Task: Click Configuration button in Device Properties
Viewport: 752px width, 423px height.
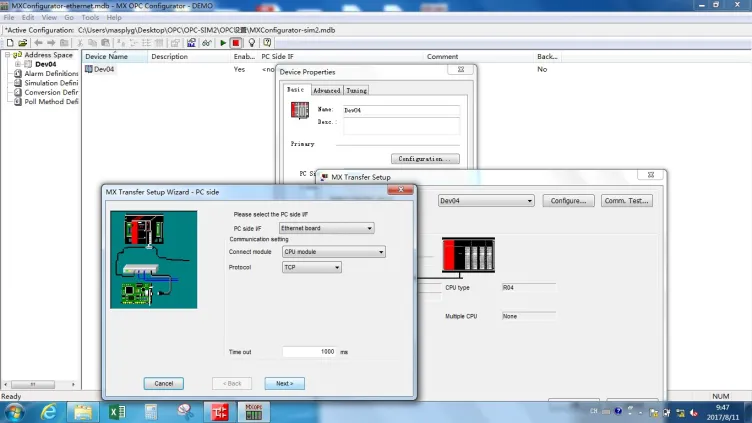Action: [x=425, y=159]
